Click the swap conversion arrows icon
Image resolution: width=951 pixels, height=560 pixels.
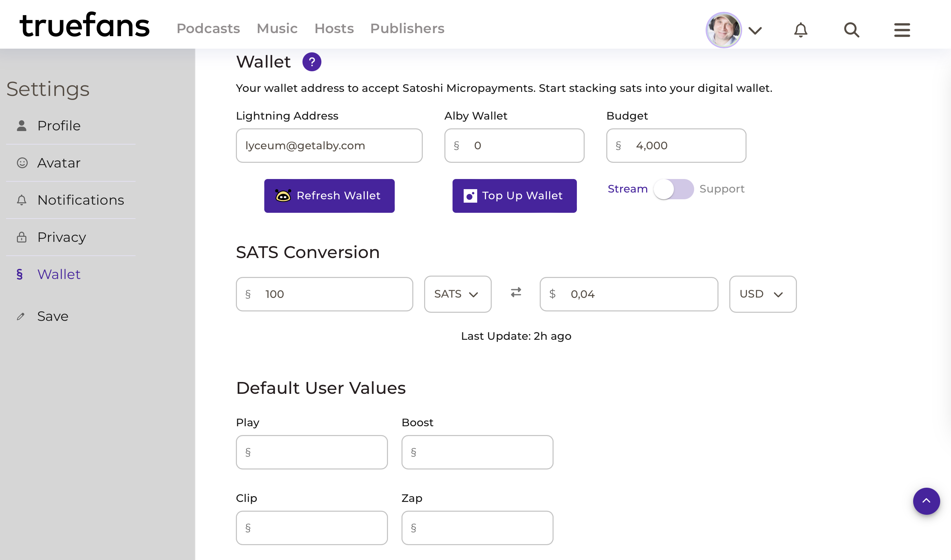coord(516,292)
